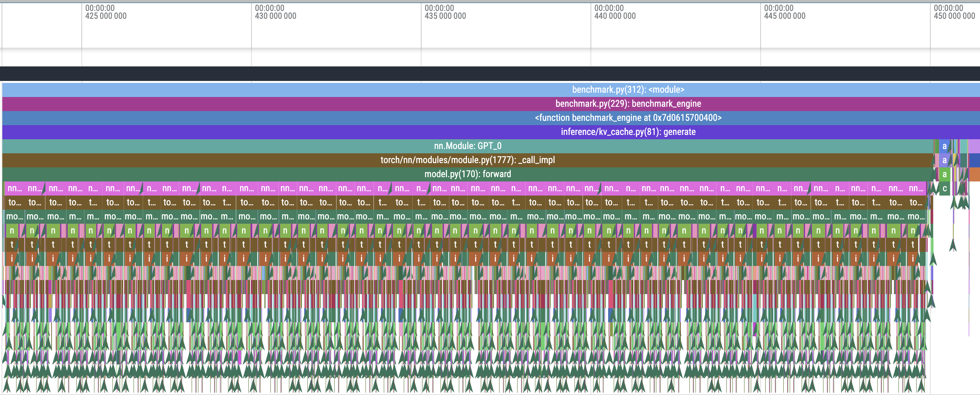Click the nn.Module: GPT_0 slice

(469, 146)
